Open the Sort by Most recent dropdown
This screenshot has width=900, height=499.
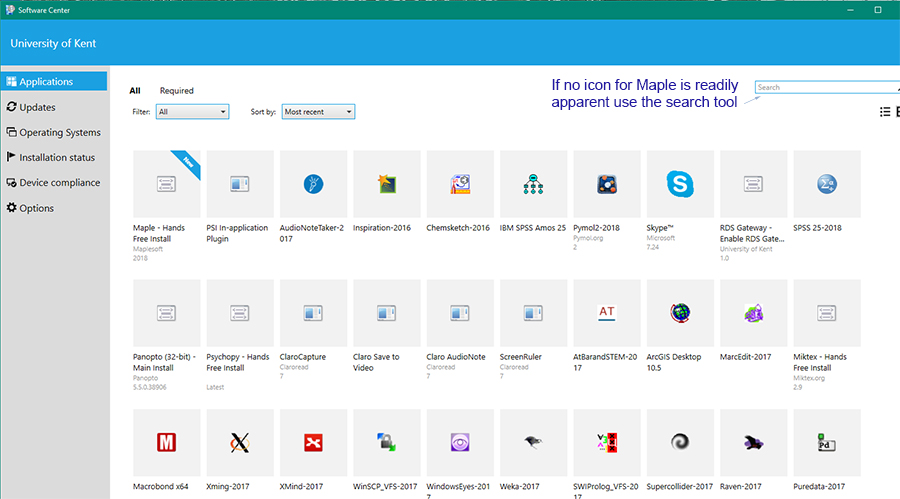tap(318, 112)
